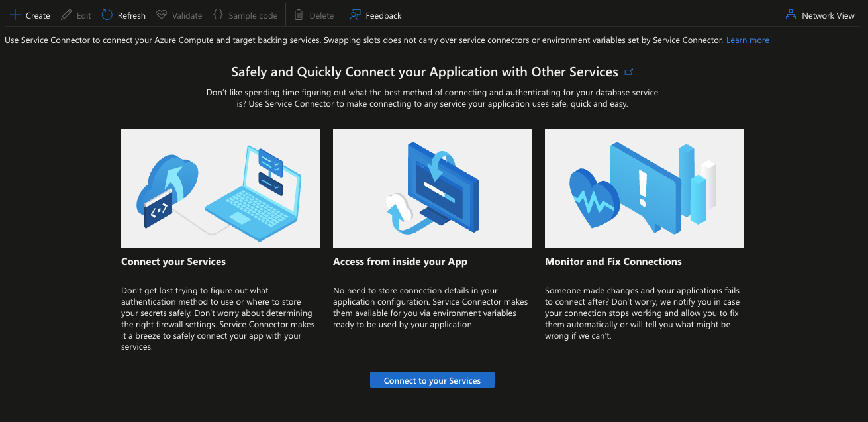Click the 'Don't like spending time' subtitle text
The width and height of the screenshot is (868, 422).
(432, 98)
